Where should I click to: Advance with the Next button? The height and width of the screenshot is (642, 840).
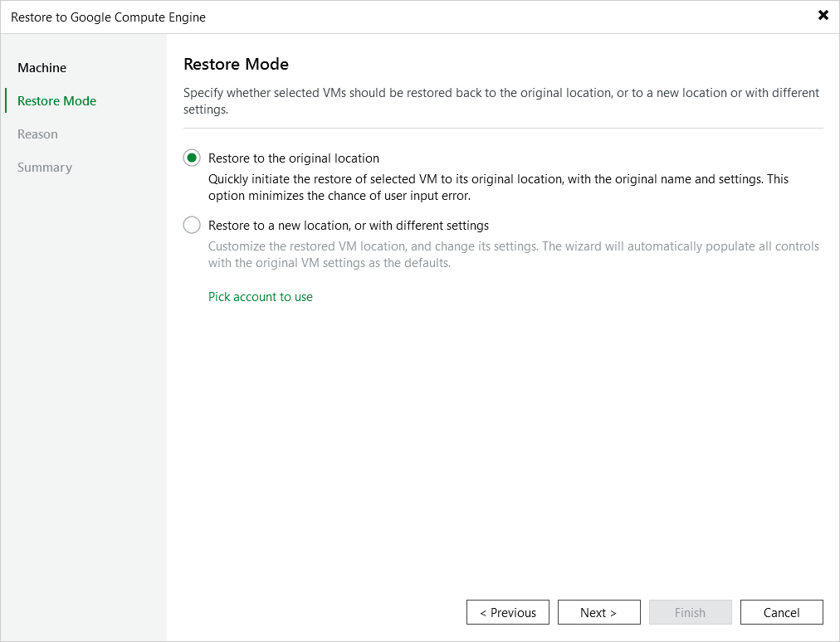coord(599,612)
